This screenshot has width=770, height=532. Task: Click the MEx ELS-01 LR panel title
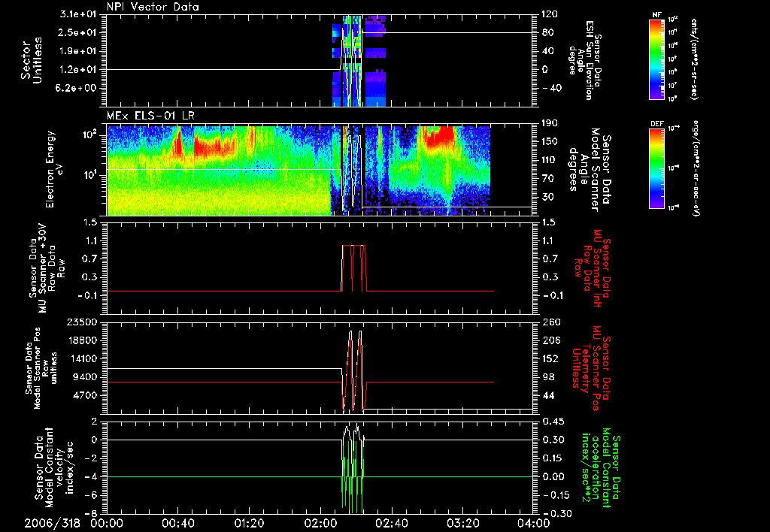coord(150,116)
